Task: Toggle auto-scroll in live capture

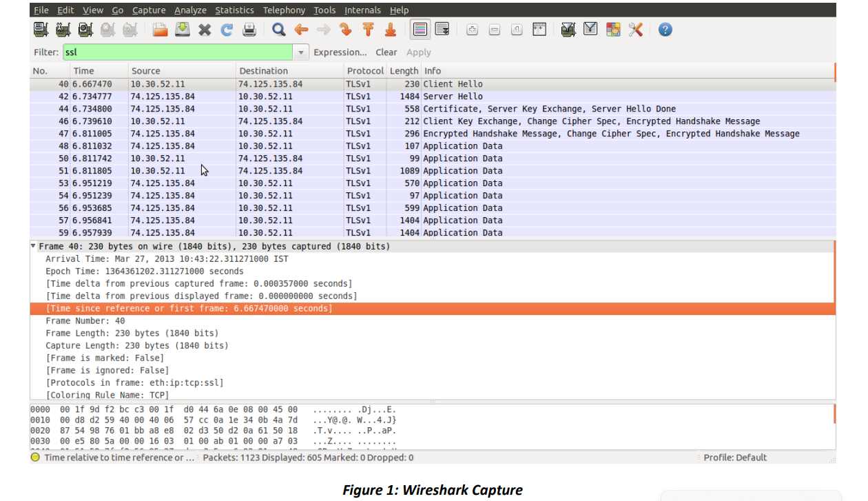Action: 442,29
